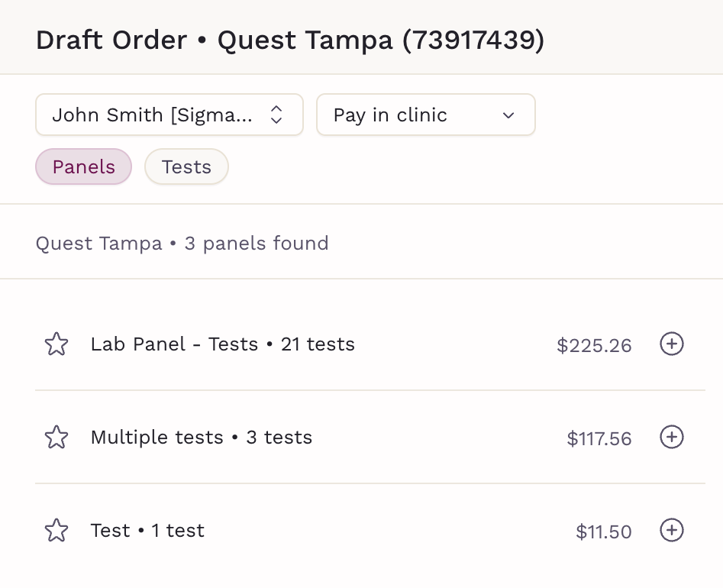Click the $11.50 price
The height and width of the screenshot is (588, 723).
click(603, 532)
